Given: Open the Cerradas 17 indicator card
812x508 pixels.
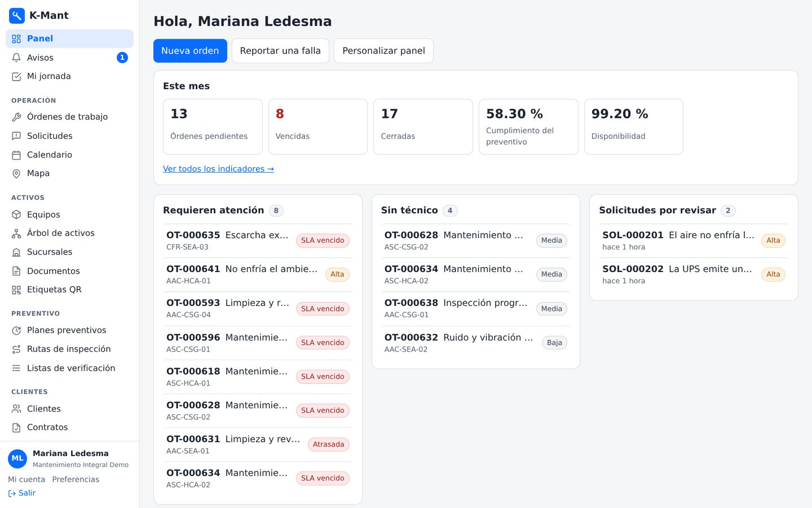Looking at the screenshot, I should (423, 126).
